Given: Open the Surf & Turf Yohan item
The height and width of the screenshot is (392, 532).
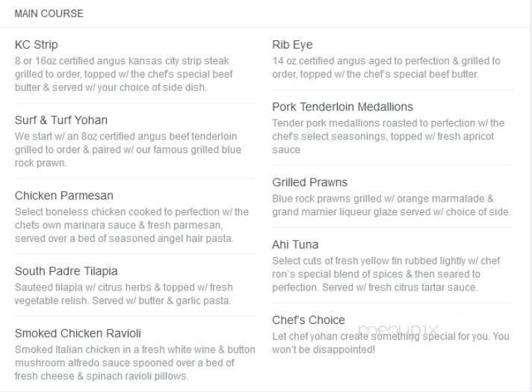Looking at the screenshot, I should pyautogui.click(x=61, y=120).
